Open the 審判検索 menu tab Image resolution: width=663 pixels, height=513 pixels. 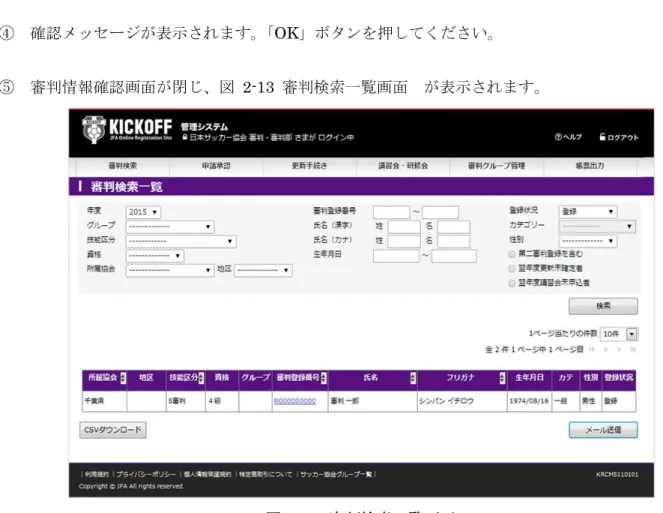pyautogui.click(x=123, y=166)
